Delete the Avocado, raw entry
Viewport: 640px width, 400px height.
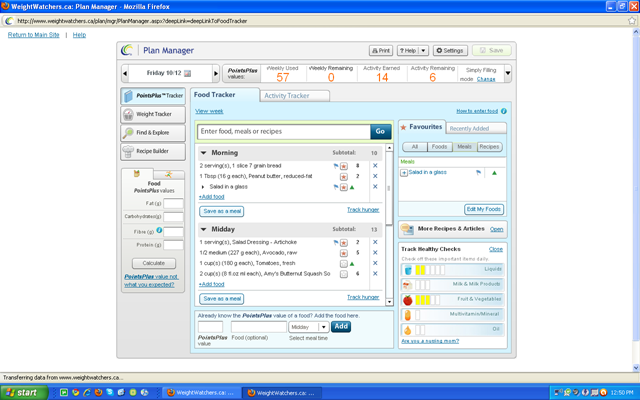click(375, 253)
